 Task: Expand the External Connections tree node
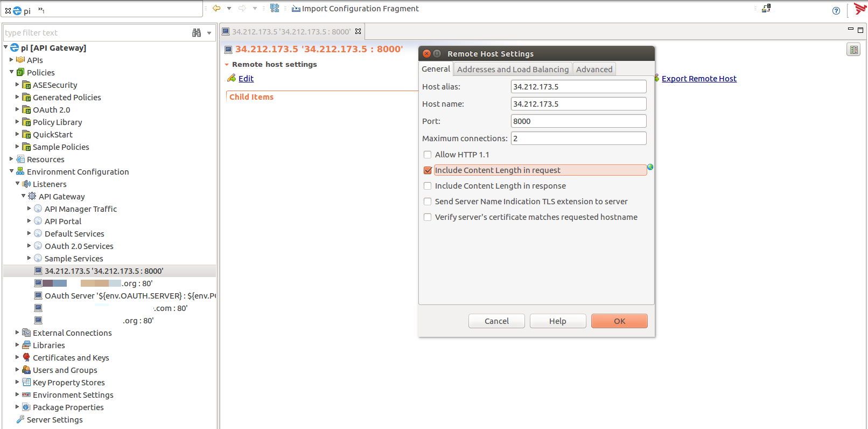17,333
